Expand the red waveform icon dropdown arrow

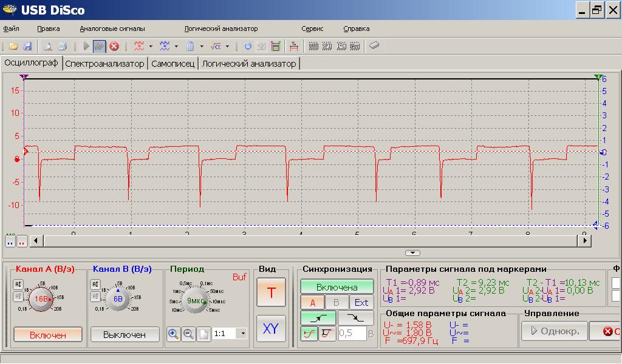(x=151, y=46)
